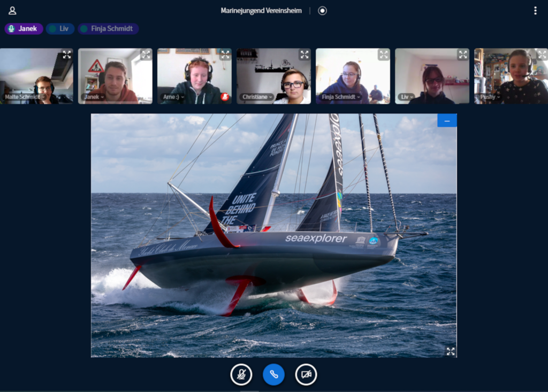Click Liv's talking indicator pill
This screenshot has height=392, width=548.
(60, 29)
